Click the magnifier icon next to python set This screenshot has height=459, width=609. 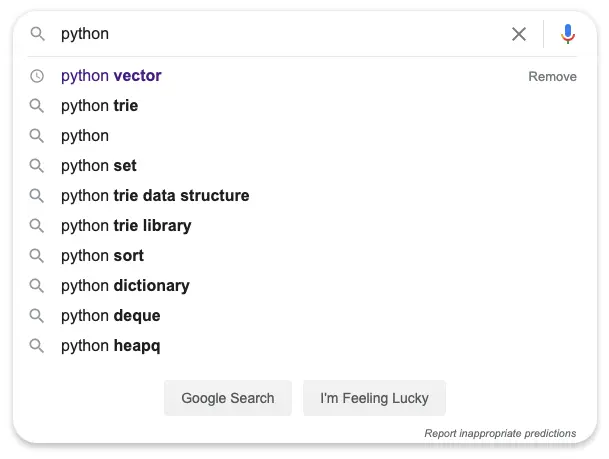pyautogui.click(x=38, y=166)
